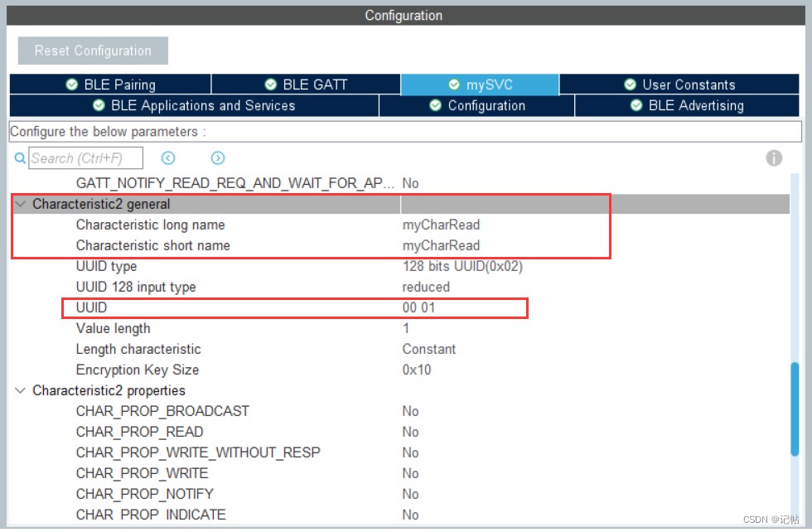This screenshot has height=532, width=812.
Task: Collapse the Characteristic2 general section
Action: [x=20, y=204]
